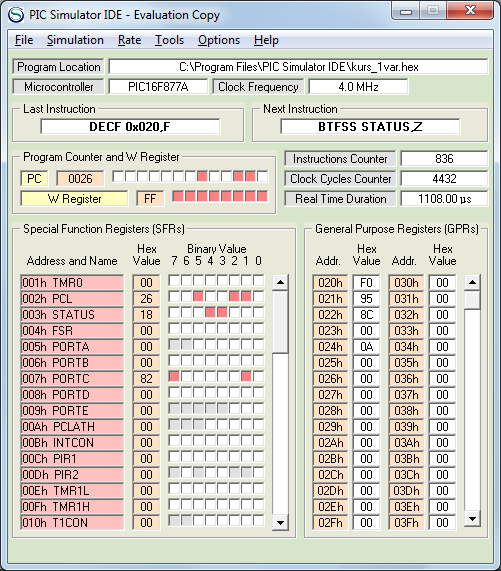Click the 020h GPR address cell
The width and height of the screenshot is (501, 571).
tap(330, 283)
